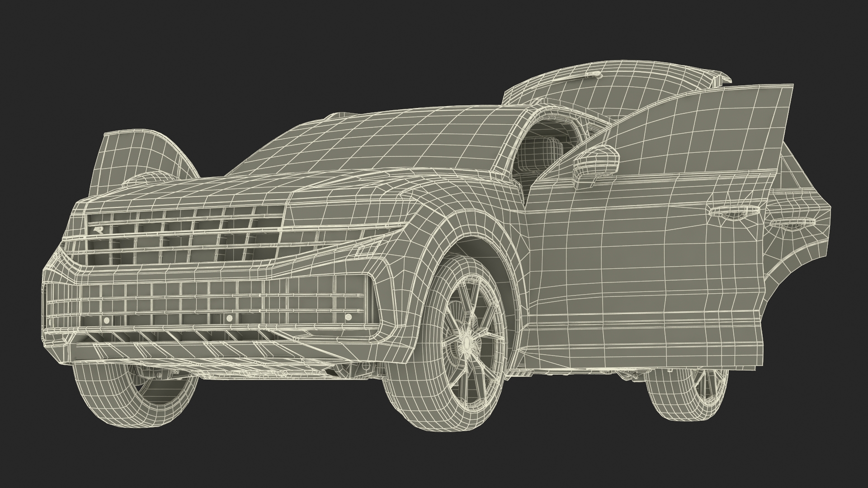Select the R badge on the grille
The image size is (868, 488).
(x=98, y=230)
